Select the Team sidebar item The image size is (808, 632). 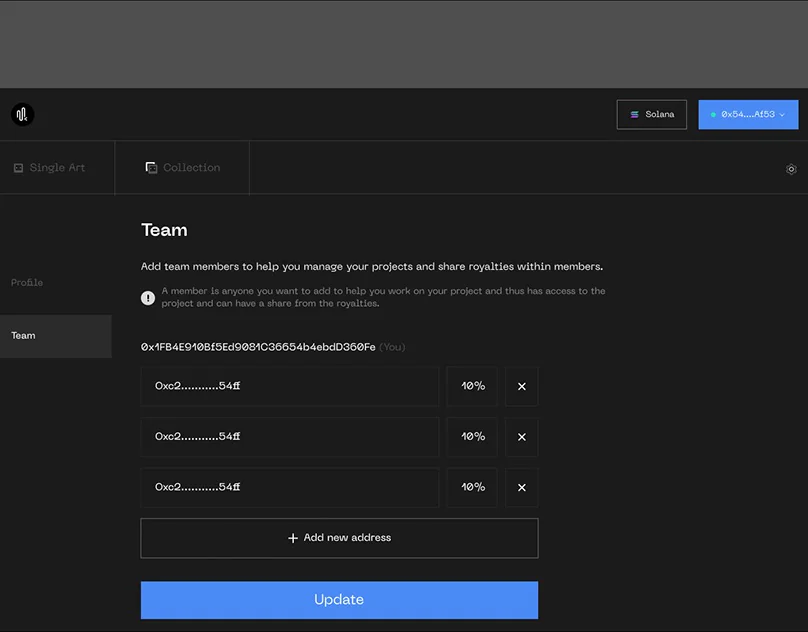[56, 336]
